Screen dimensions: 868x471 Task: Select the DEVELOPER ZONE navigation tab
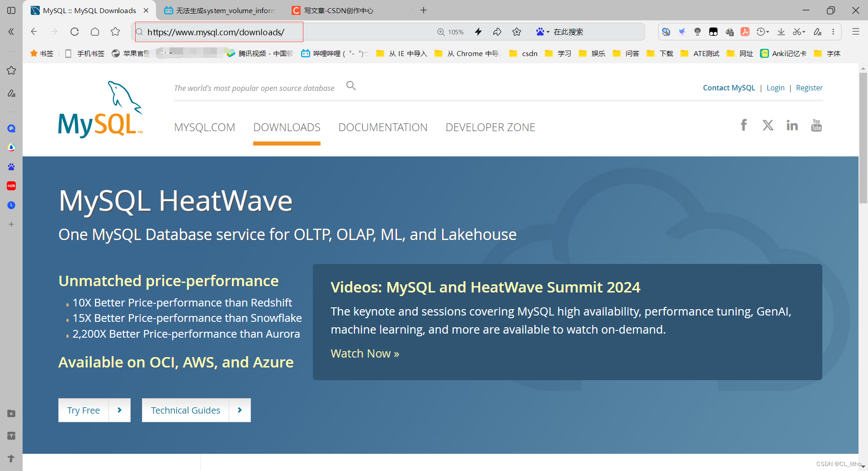[491, 127]
